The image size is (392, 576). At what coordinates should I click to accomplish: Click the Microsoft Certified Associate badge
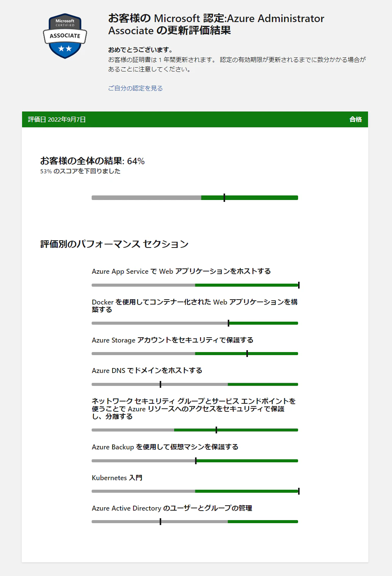coord(65,36)
